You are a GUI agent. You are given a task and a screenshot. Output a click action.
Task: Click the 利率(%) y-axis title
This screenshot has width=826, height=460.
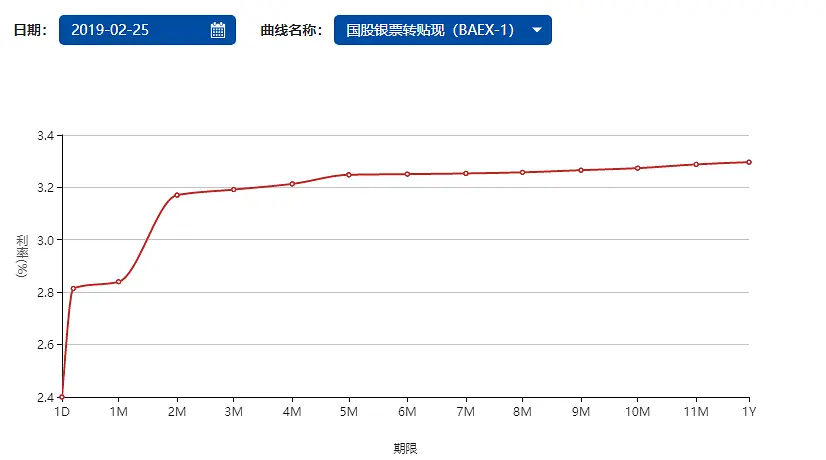tap(22, 256)
